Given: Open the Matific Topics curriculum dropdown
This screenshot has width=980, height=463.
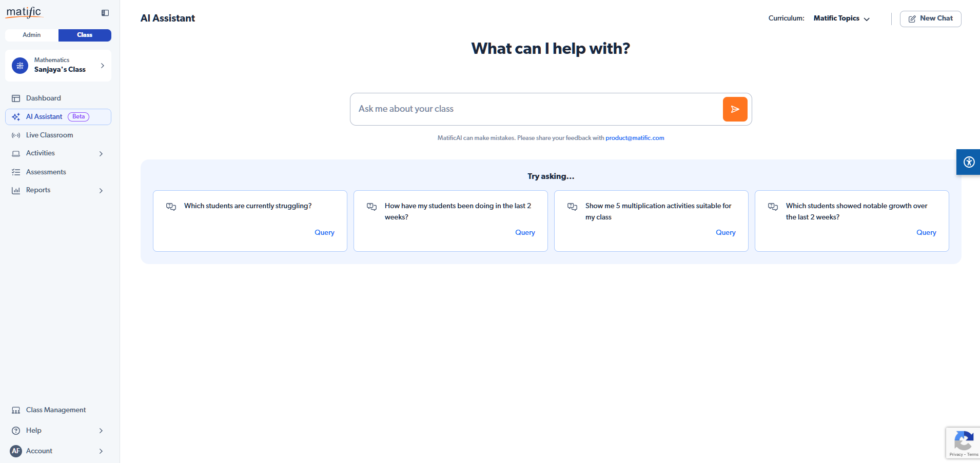Looking at the screenshot, I should (x=841, y=18).
